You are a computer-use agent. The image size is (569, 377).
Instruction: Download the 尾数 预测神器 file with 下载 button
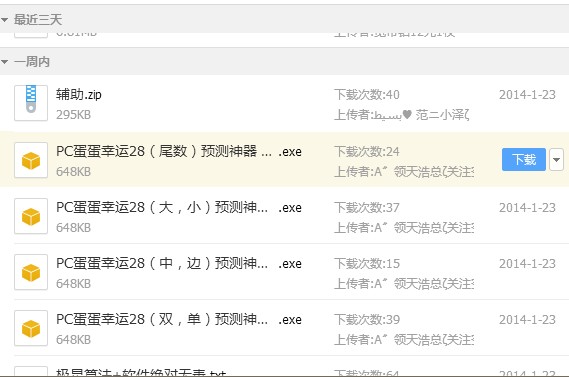coord(524,160)
